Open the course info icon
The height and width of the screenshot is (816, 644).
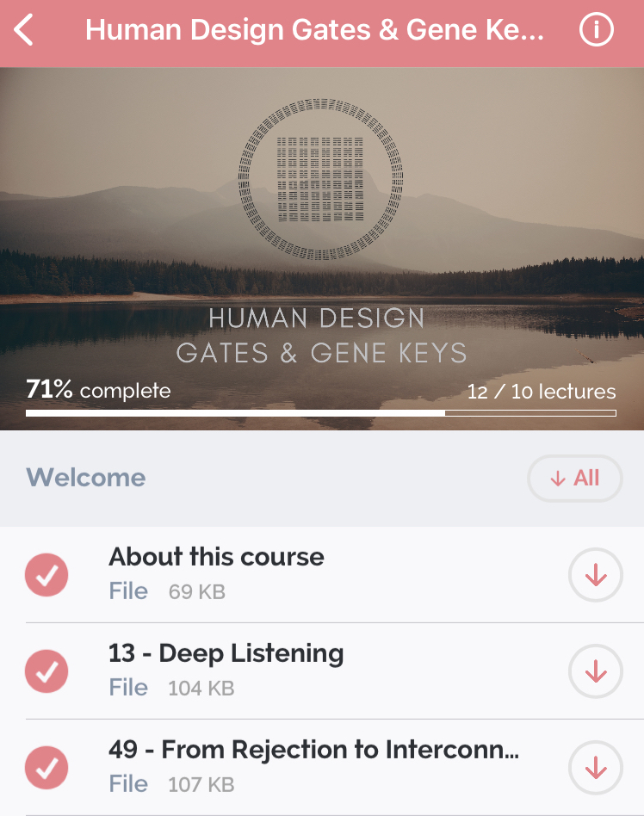coord(596,29)
